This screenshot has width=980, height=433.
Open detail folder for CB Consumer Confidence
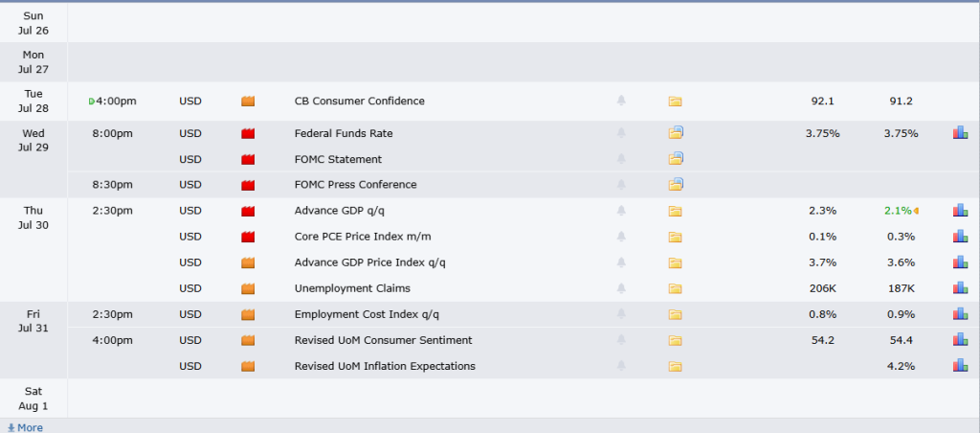pos(675,102)
